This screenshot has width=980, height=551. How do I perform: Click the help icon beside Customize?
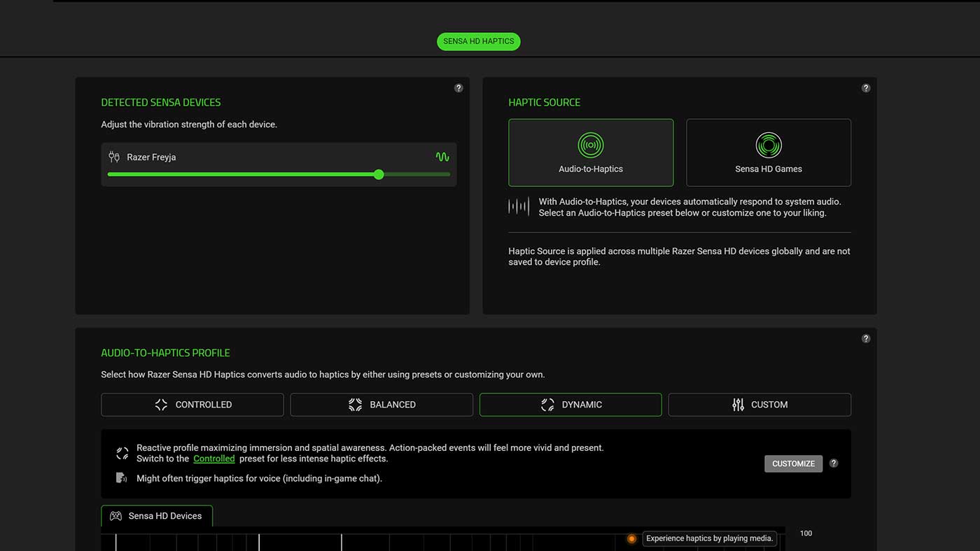834,463
